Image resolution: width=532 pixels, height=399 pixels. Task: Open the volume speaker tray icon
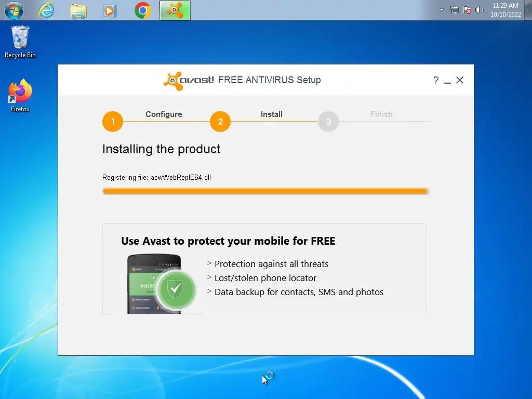(479, 10)
